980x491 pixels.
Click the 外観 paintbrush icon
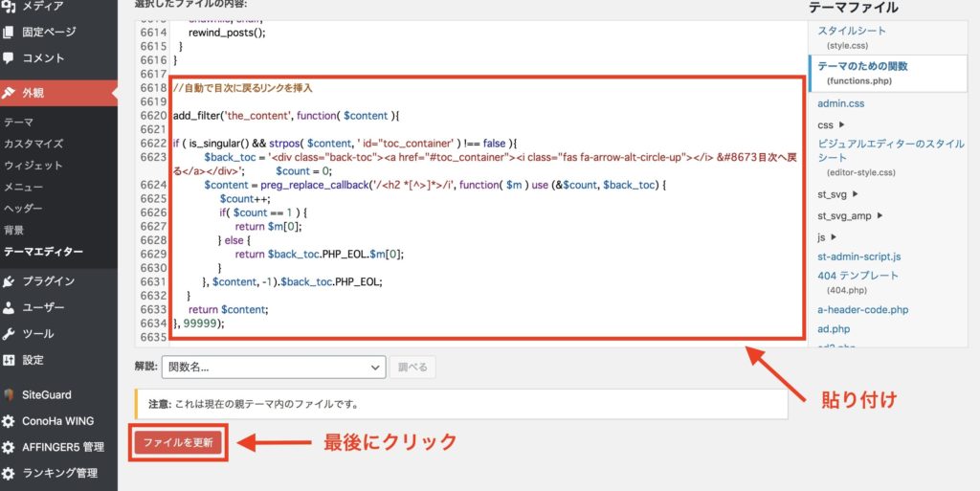(x=8, y=93)
